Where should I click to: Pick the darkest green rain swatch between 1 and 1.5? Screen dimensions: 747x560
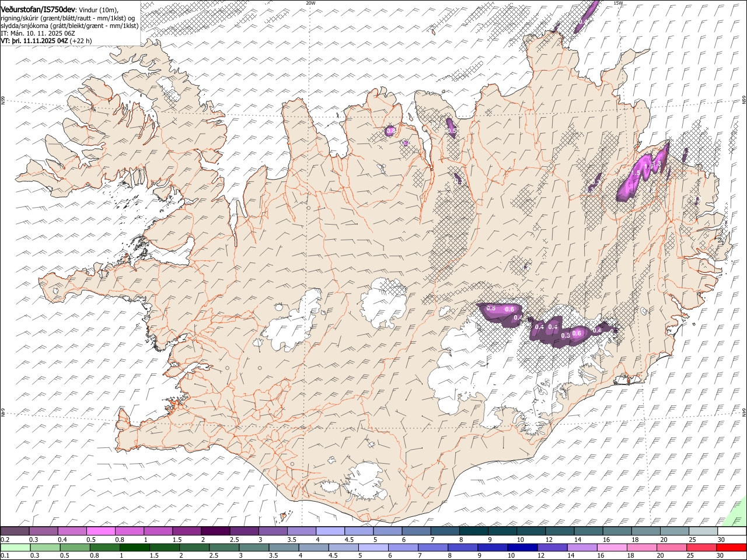pyautogui.click(x=135, y=547)
